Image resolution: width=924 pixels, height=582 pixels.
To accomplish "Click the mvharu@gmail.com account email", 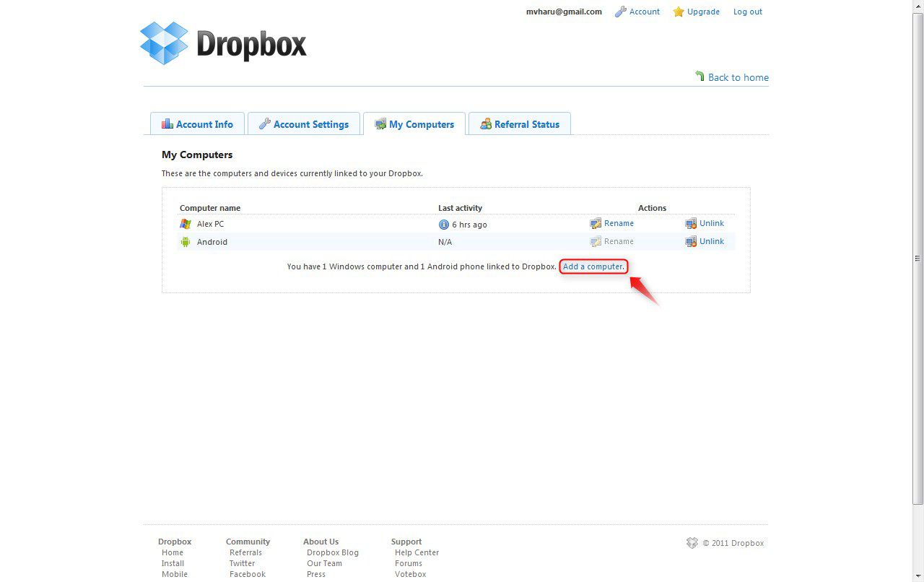I will point(564,12).
